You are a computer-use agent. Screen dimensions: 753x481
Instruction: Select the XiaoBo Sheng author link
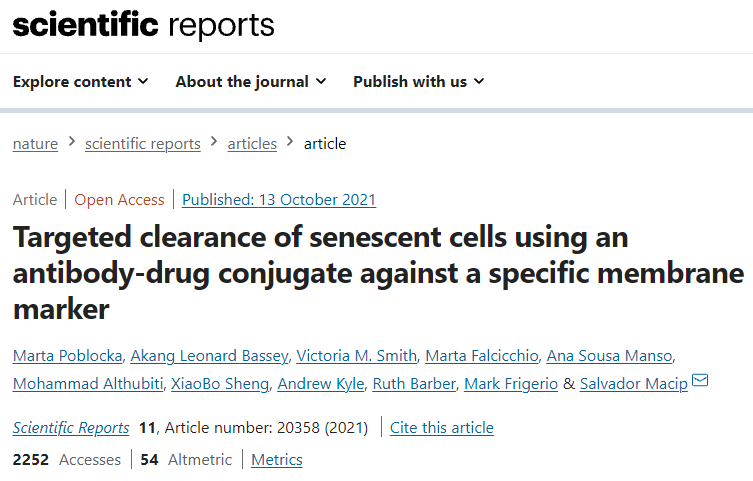pos(220,384)
